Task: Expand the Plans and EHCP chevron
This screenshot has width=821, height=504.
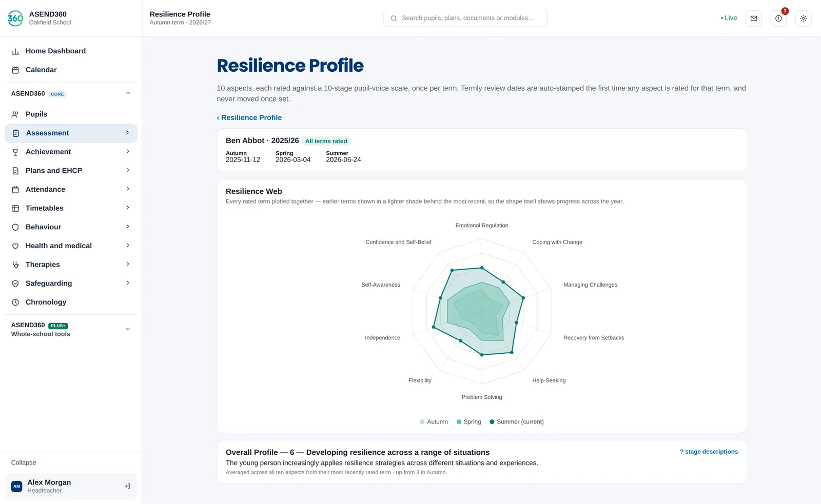Action: 128,170
